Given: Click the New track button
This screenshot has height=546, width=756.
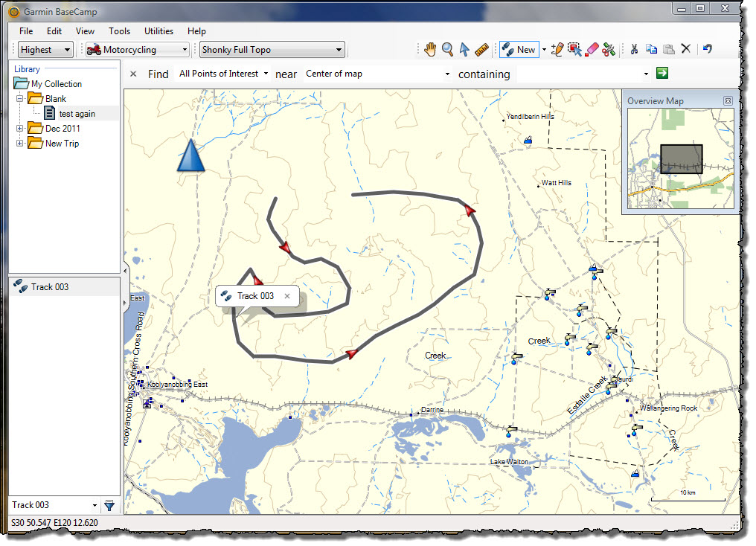Looking at the screenshot, I should pyautogui.click(x=519, y=49).
